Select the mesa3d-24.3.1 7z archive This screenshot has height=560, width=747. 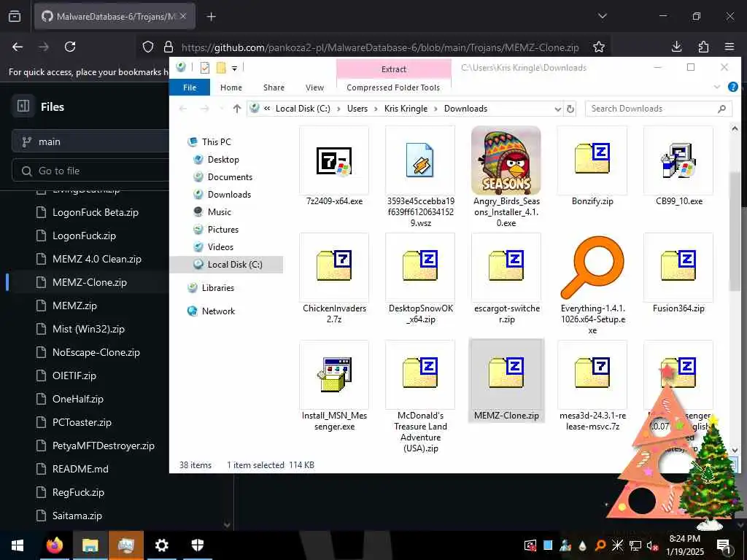[592, 373]
